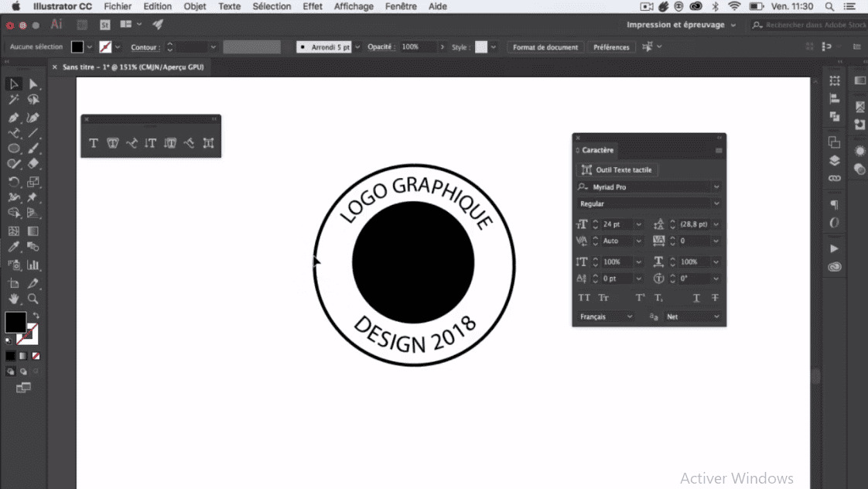Open the Affichage menu
This screenshot has width=868, height=489.
pos(353,6)
